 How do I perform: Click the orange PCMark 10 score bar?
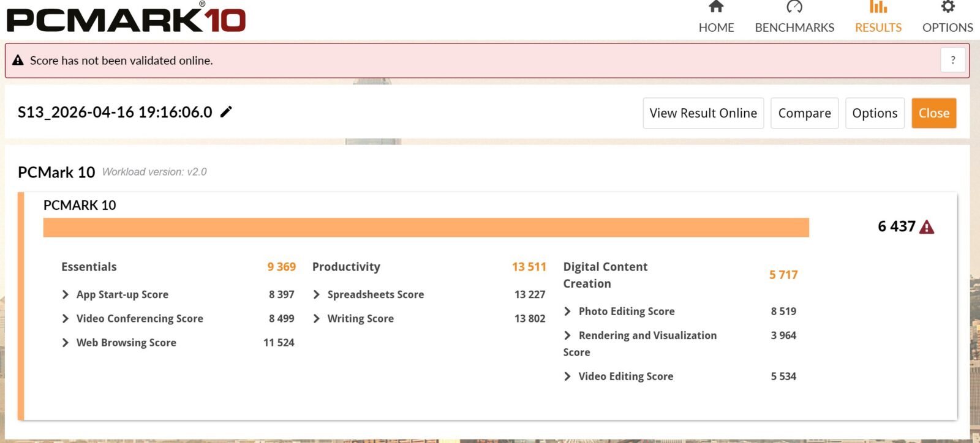pyautogui.click(x=426, y=228)
